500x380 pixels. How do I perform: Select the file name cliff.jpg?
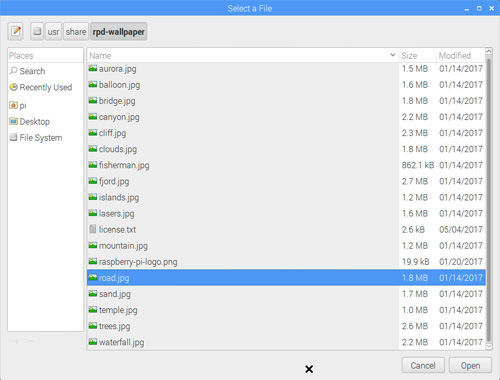click(112, 133)
